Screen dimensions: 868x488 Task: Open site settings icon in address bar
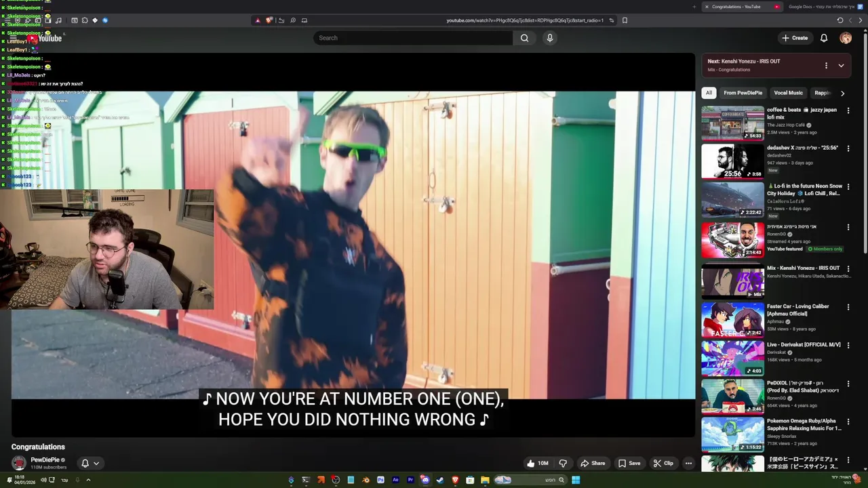point(611,20)
